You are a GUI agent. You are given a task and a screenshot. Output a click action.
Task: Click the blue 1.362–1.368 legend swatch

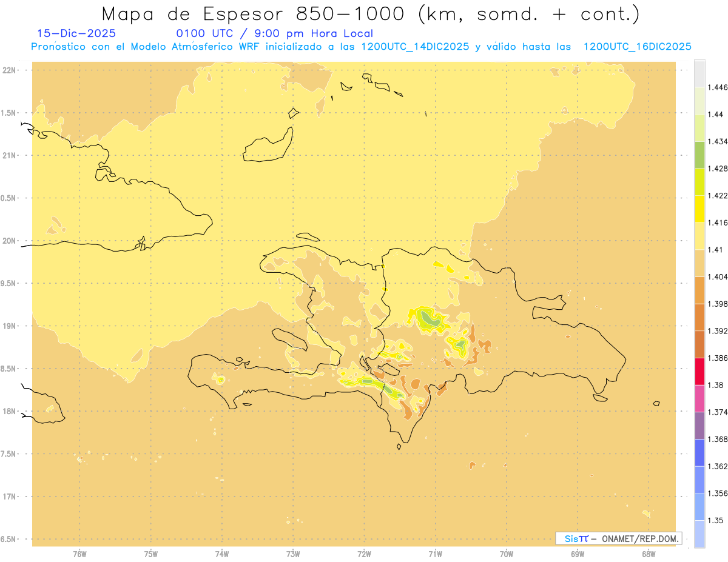[x=699, y=452]
